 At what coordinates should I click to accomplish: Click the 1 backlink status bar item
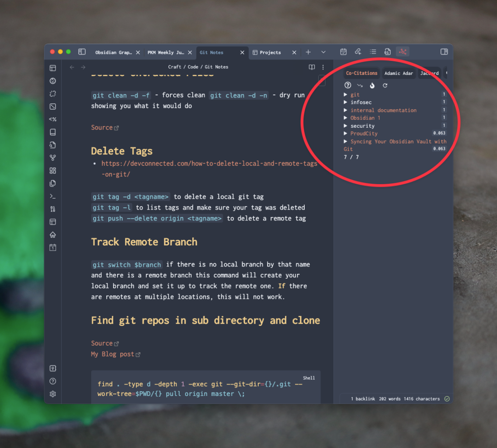[x=363, y=399]
